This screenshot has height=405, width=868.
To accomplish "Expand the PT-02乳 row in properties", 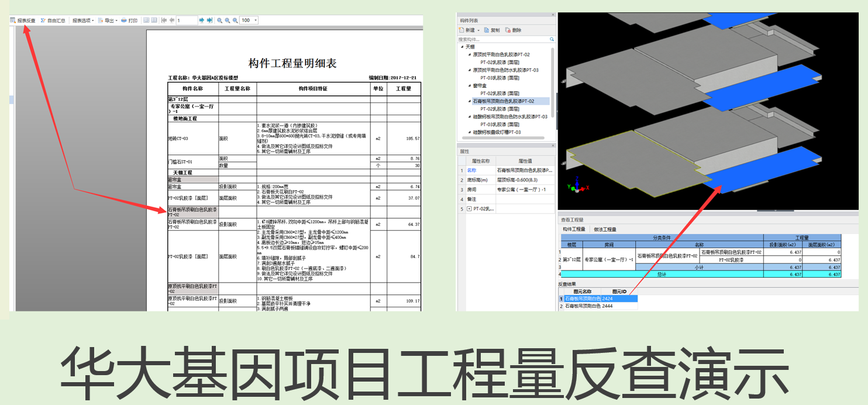I will (468, 209).
